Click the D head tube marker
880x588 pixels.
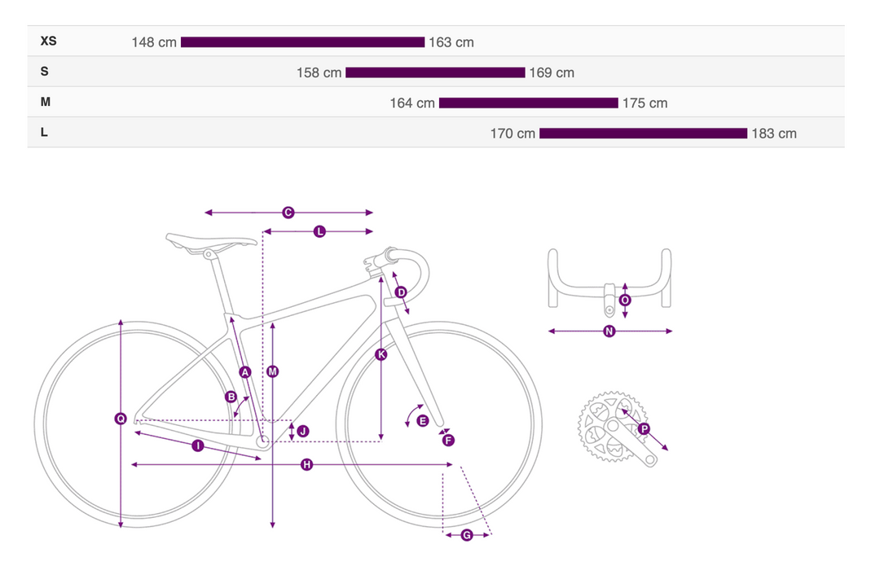(401, 292)
